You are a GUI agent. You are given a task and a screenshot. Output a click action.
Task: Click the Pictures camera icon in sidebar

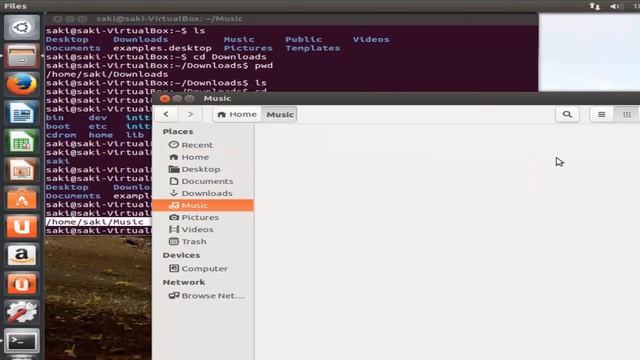click(x=174, y=217)
